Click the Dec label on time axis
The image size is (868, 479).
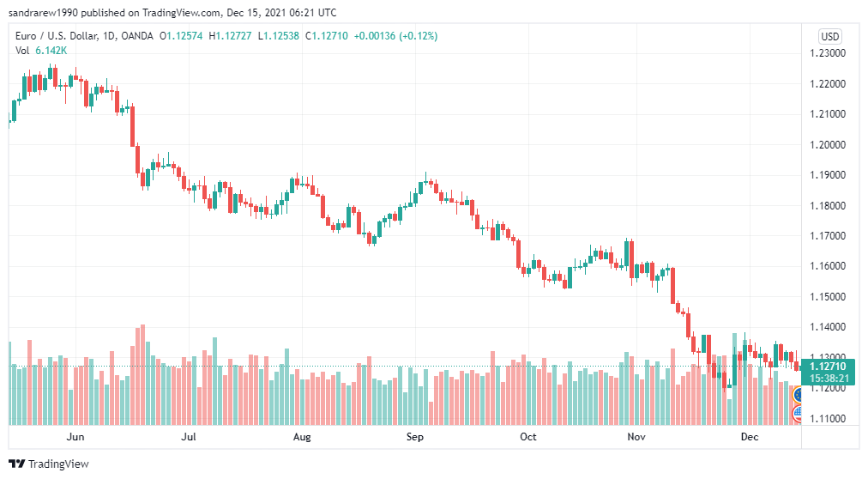click(x=750, y=437)
